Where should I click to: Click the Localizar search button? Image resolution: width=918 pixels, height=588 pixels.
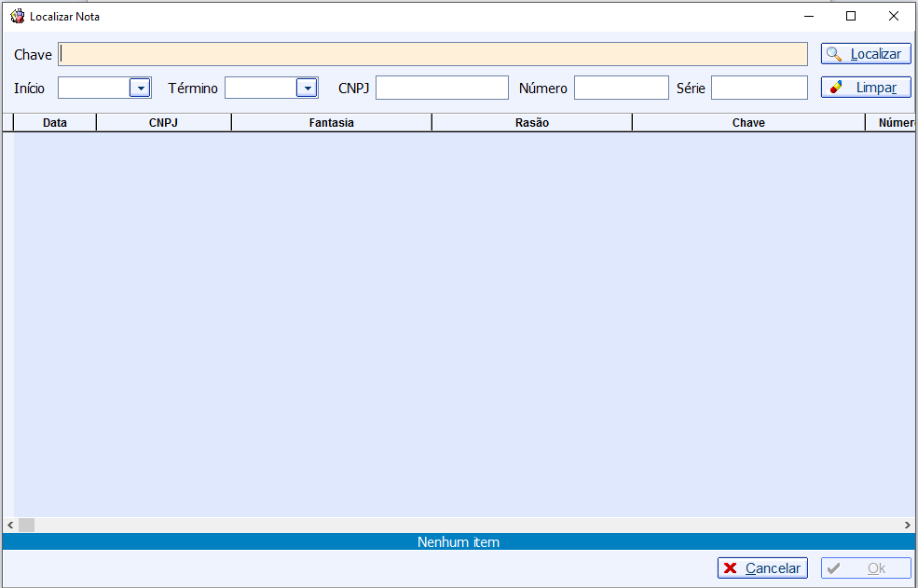[865, 54]
